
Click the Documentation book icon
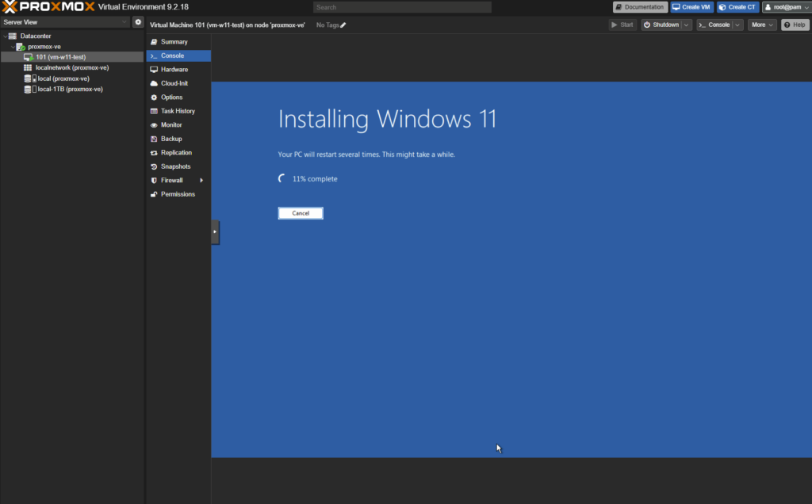(619, 7)
